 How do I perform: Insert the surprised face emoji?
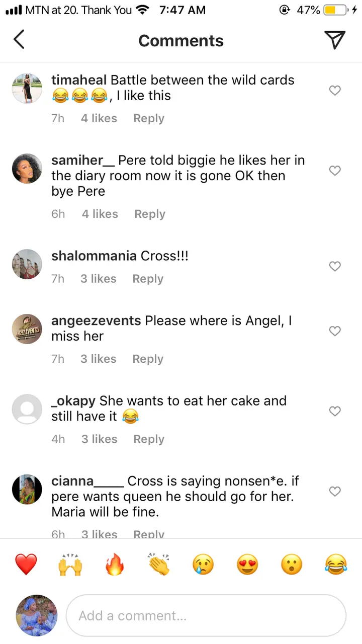(x=292, y=564)
